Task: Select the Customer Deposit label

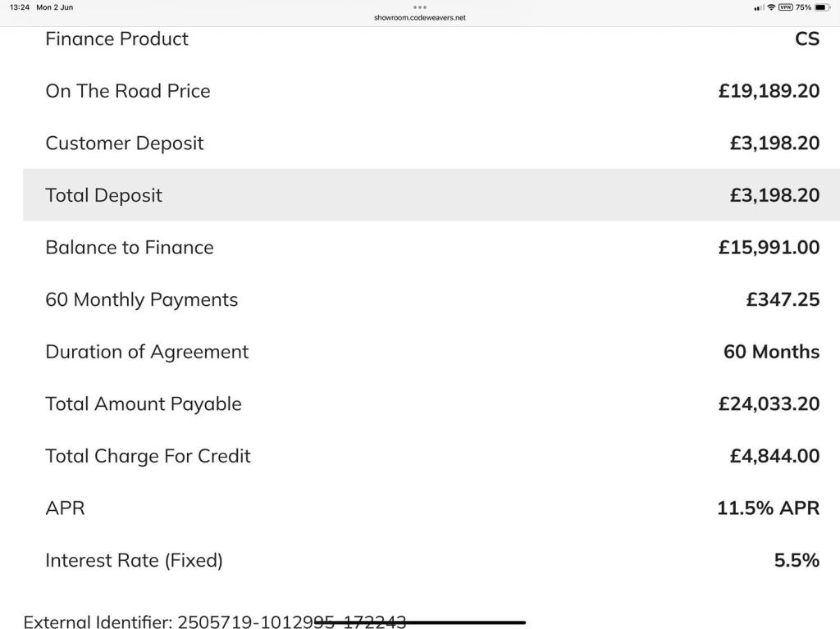Action: pyautogui.click(x=125, y=144)
